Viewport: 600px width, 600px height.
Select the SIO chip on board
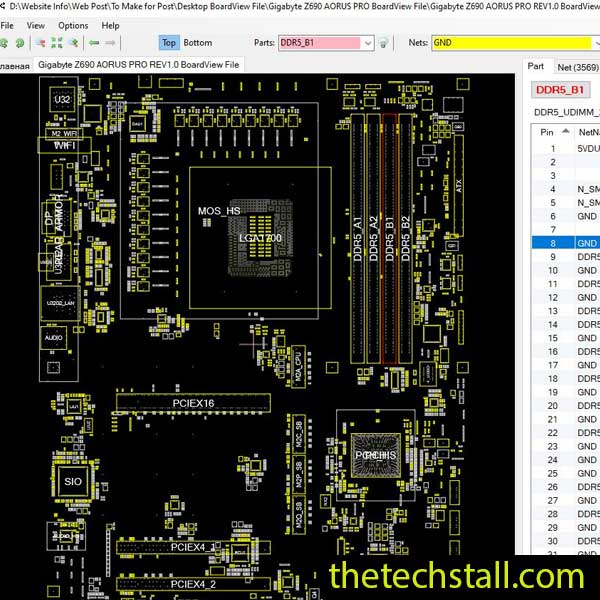point(73,481)
